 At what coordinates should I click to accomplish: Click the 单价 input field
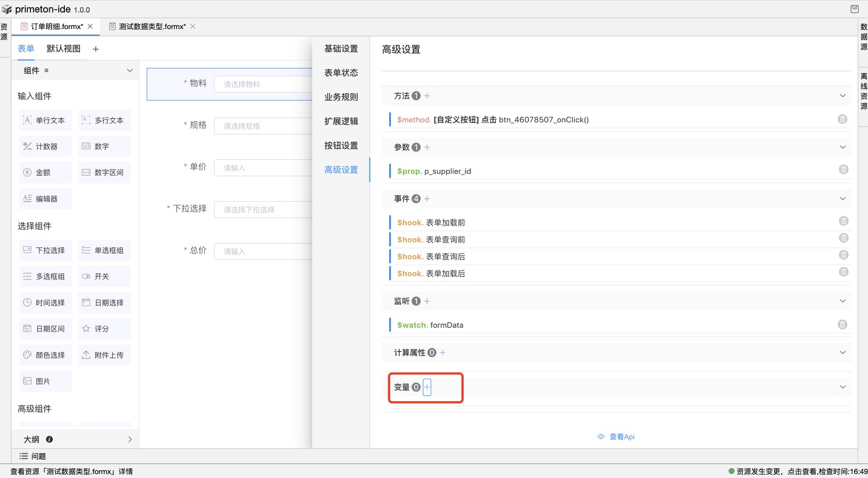point(264,168)
